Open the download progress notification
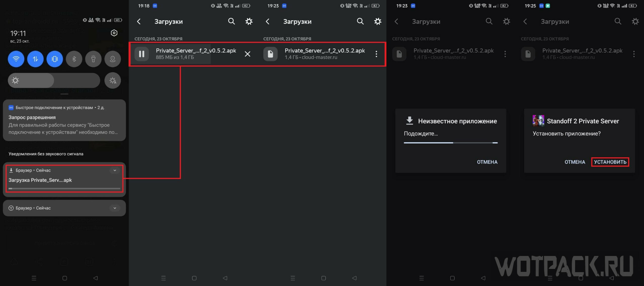Screen dimensions: 644x286 click(x=64, y=179)
